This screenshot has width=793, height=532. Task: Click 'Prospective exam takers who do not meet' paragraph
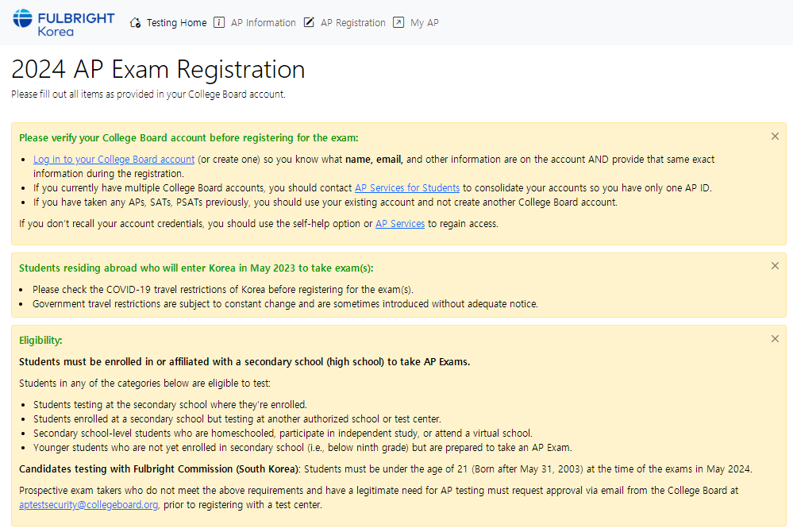379,498
